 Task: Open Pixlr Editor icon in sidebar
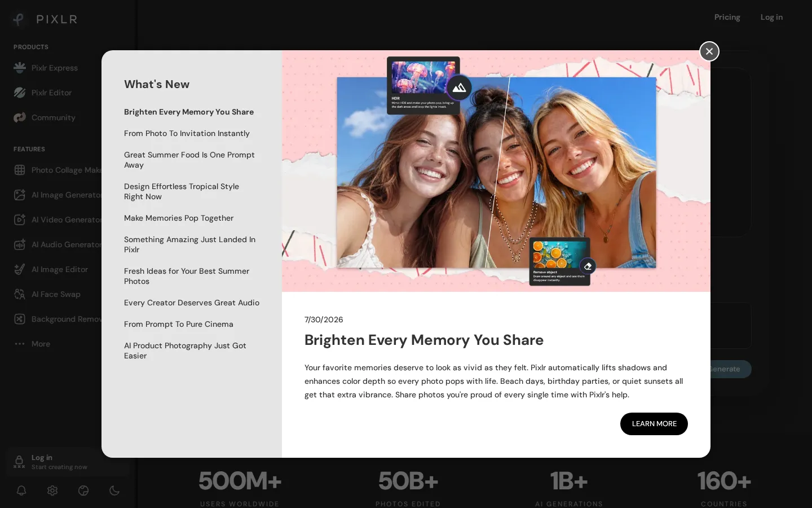click(x=20, y=93)
